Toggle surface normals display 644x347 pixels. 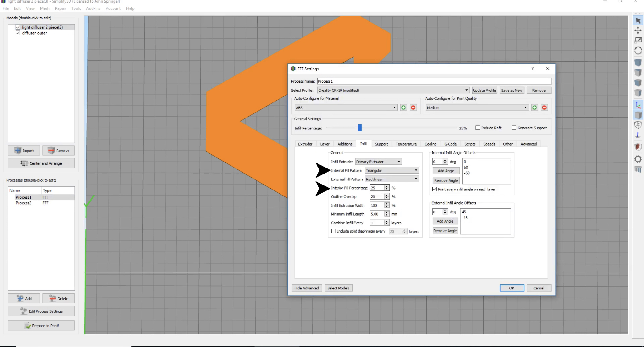(x=638, y=135)
